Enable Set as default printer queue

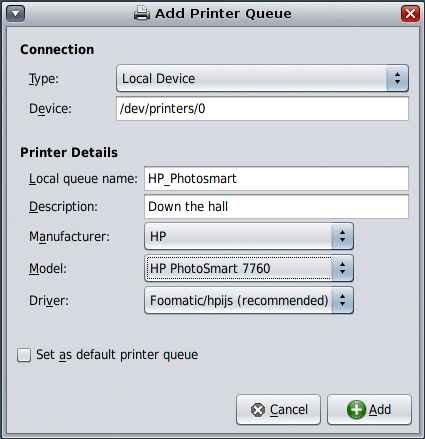pyautogui.click(x=24, y=355)
